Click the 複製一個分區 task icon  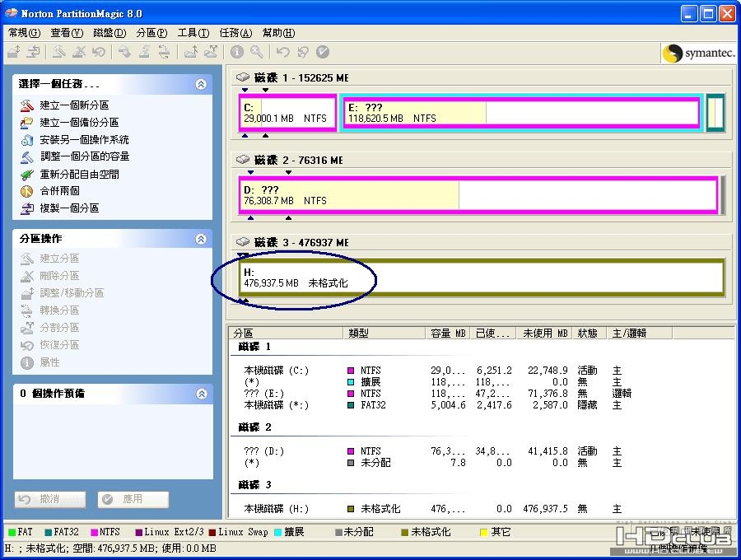click(x=27, y=208)
